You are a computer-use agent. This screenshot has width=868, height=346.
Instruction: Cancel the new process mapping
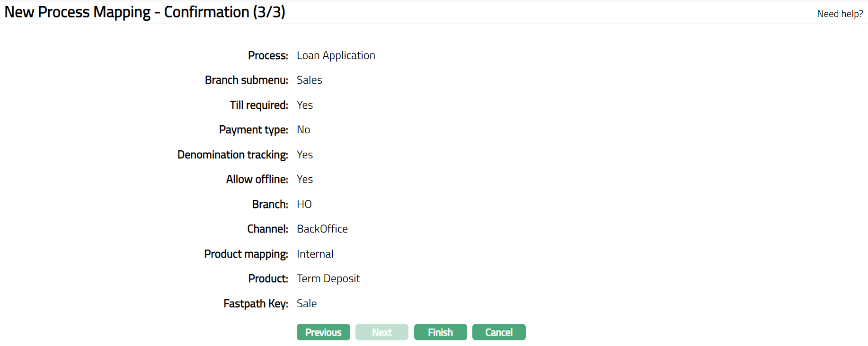click(499, 332)
